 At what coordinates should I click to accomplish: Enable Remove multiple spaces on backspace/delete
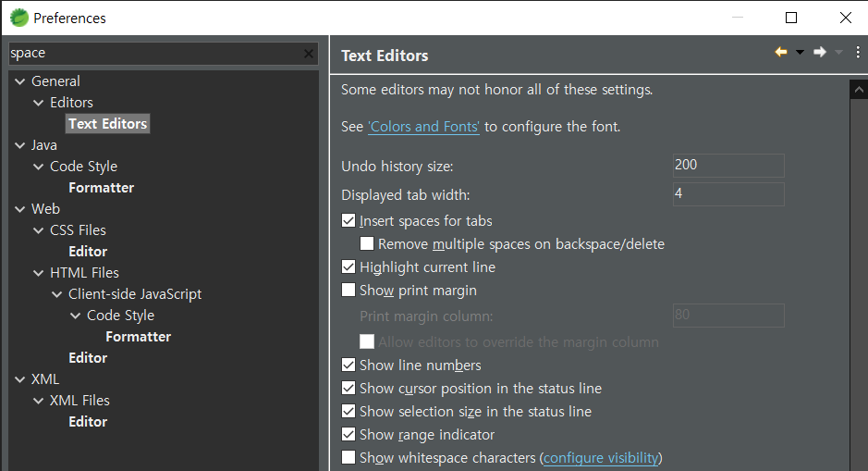tap(366, 243)
